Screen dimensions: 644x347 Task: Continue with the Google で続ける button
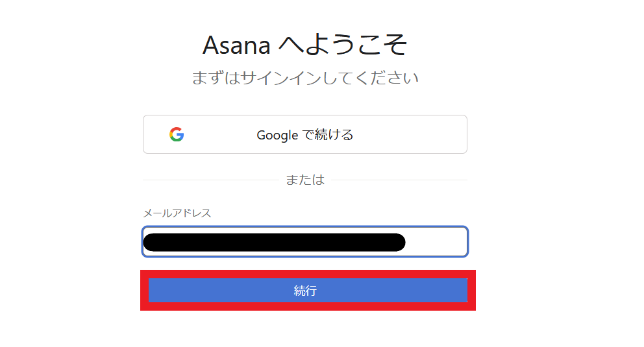point(304,134)
